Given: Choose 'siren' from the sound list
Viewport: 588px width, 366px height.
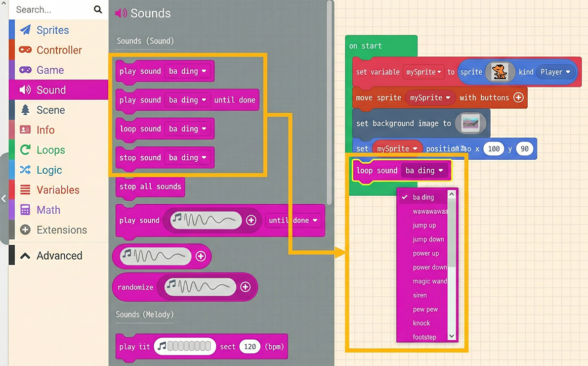Looking at the screenshot, I should (420, 295).
